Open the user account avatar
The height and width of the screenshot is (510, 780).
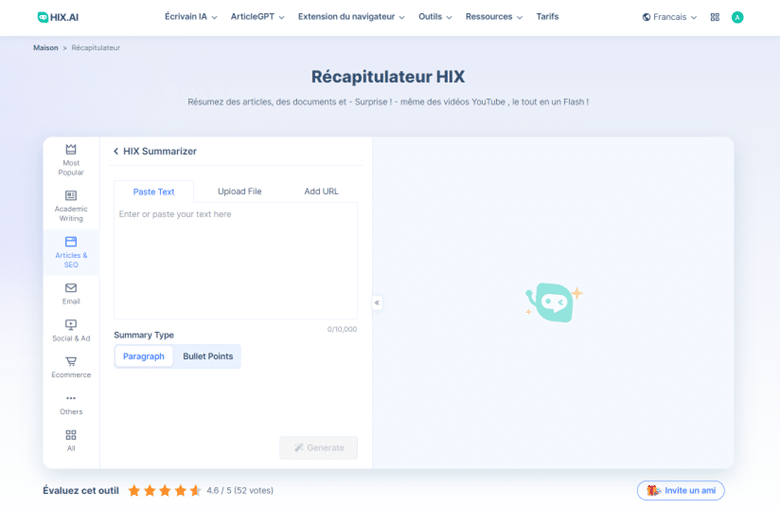[737, 17]
